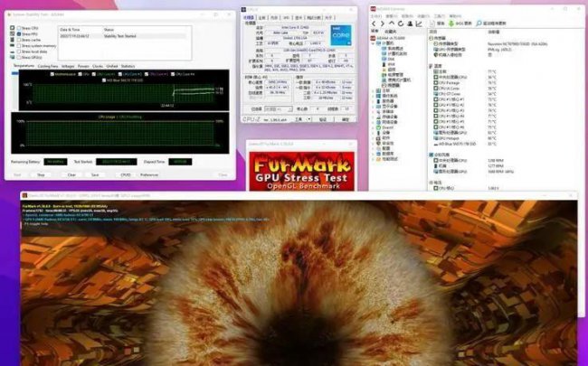Open 电源管理 item in AIDA64 tree
The height and width of the screenshot is (366, 588).
pyautogui.click(x=393, y=75)
